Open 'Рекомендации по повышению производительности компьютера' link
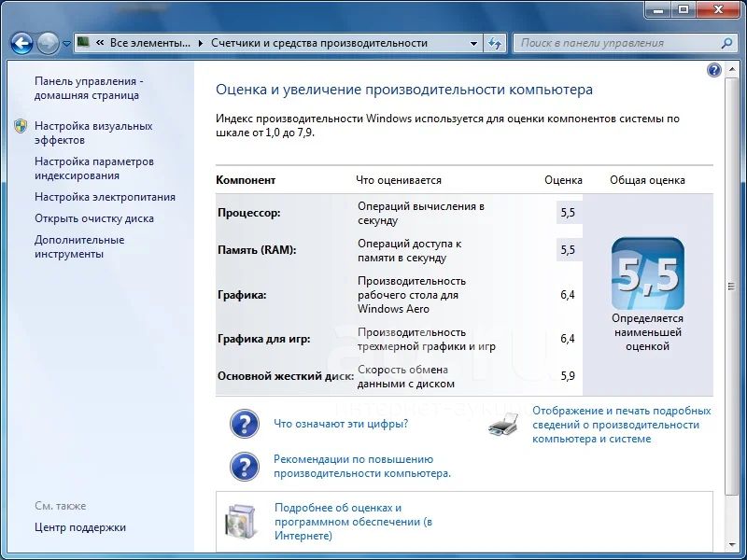 (x=362, y=466)
